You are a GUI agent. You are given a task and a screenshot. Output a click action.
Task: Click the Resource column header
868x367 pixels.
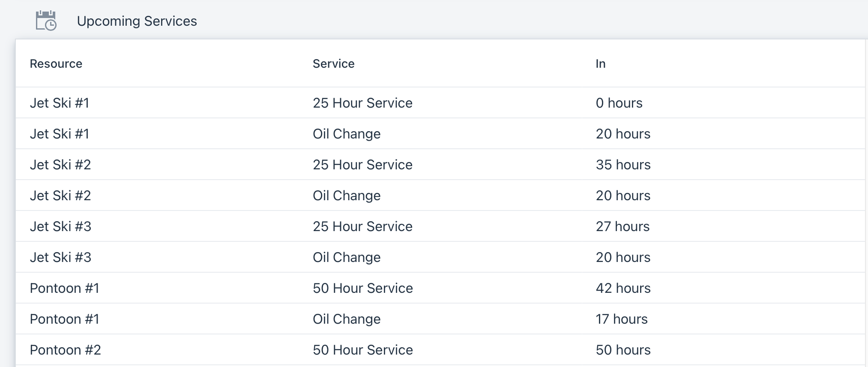coord(56,64)
